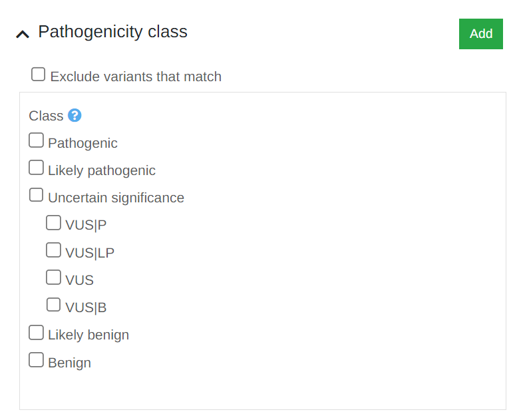Enable the VUS|B checkbox
The image size is (521, 420).
pyautogui.click(x=53, y=305)
